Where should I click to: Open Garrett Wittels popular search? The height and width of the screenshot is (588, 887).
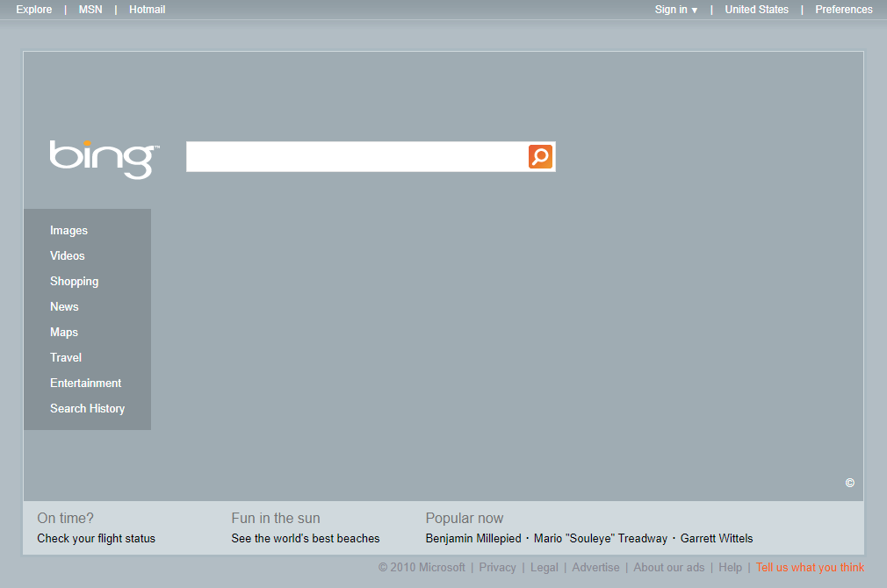pos(717,538)
